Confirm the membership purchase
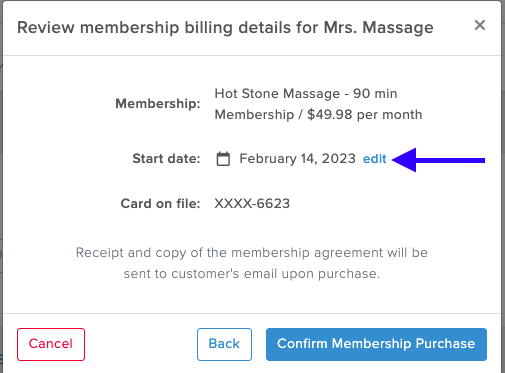Image resolution: width=505 pixels, height=373 pixels. click(x=376, y=344)
